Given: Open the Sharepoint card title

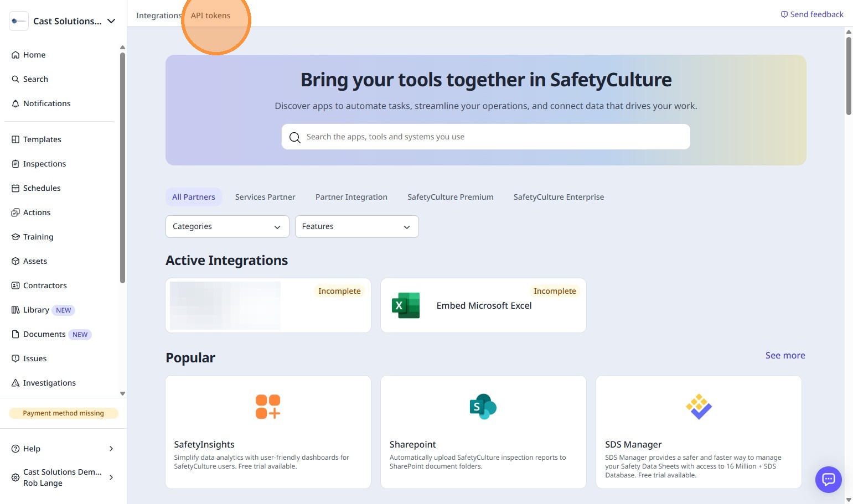Looking at the screenshot, I should tap(413, 444).
